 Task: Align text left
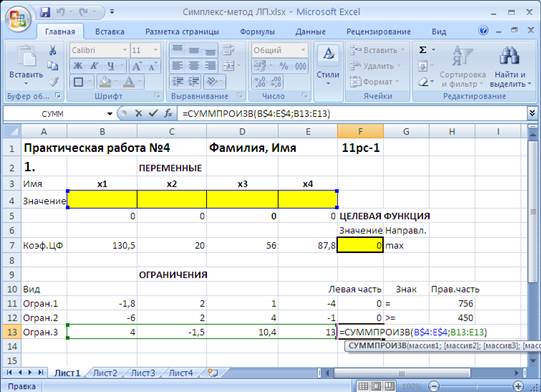tap(177, 65)
